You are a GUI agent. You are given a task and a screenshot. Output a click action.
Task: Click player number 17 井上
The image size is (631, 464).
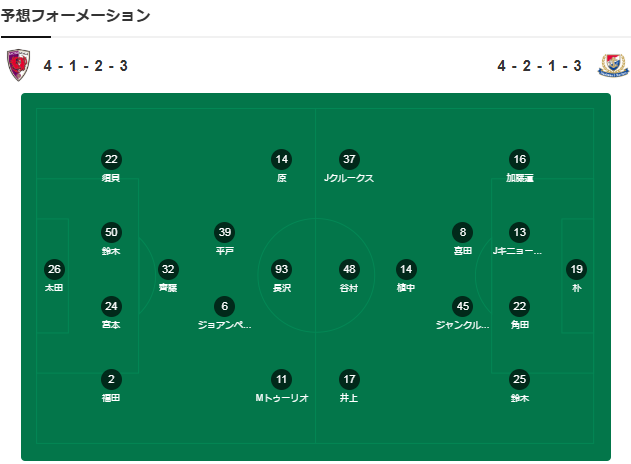click(348, 379)
